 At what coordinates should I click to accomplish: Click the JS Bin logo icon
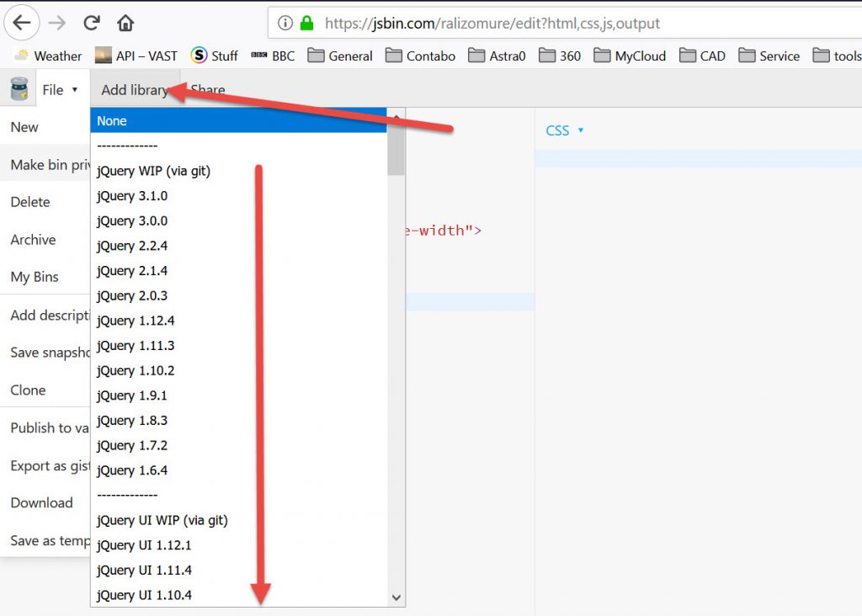19,89
